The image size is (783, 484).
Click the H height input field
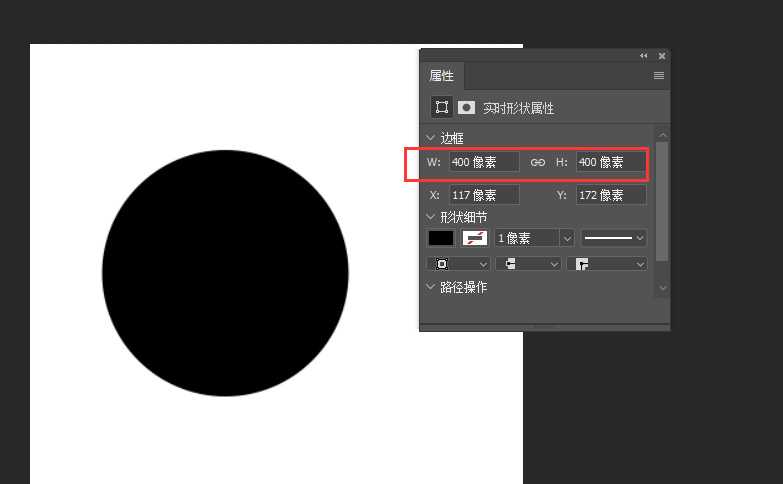(610, 162)
